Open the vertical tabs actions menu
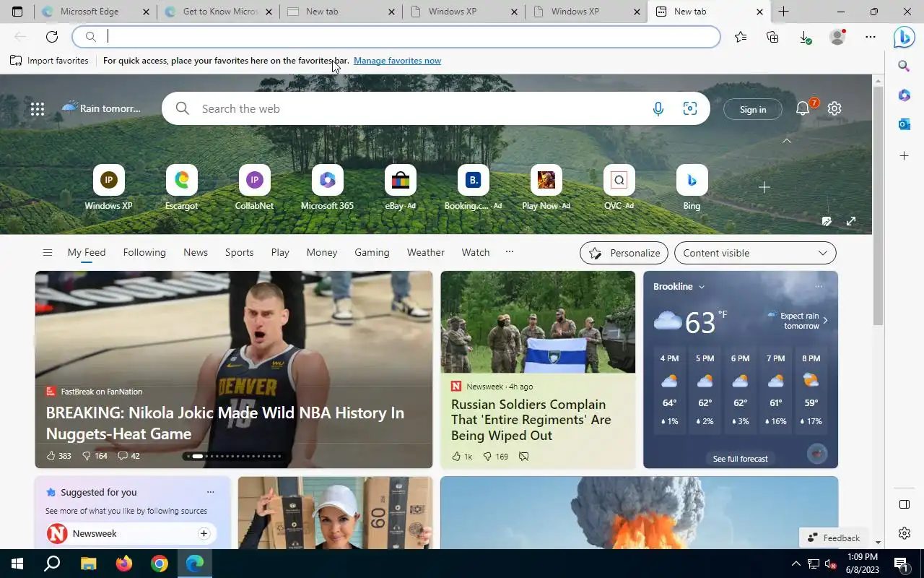The width and height of the screenshot is (924, 578). [x=17, y=12]
